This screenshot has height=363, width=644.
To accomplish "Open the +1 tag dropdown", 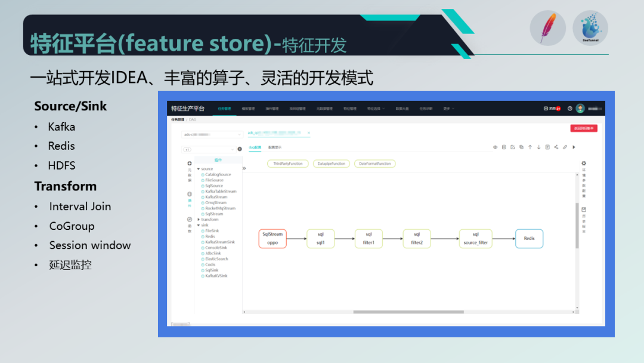I will tap(209, 149).
